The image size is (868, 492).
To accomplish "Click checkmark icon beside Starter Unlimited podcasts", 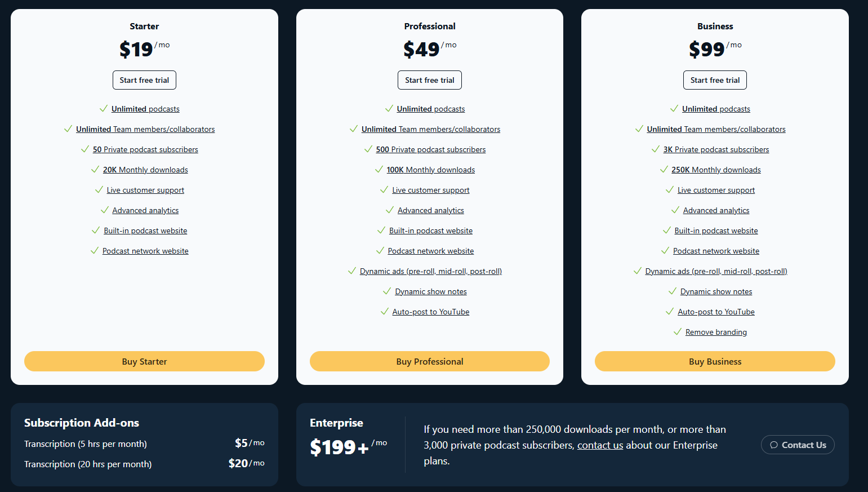I will tap(104, 108).
